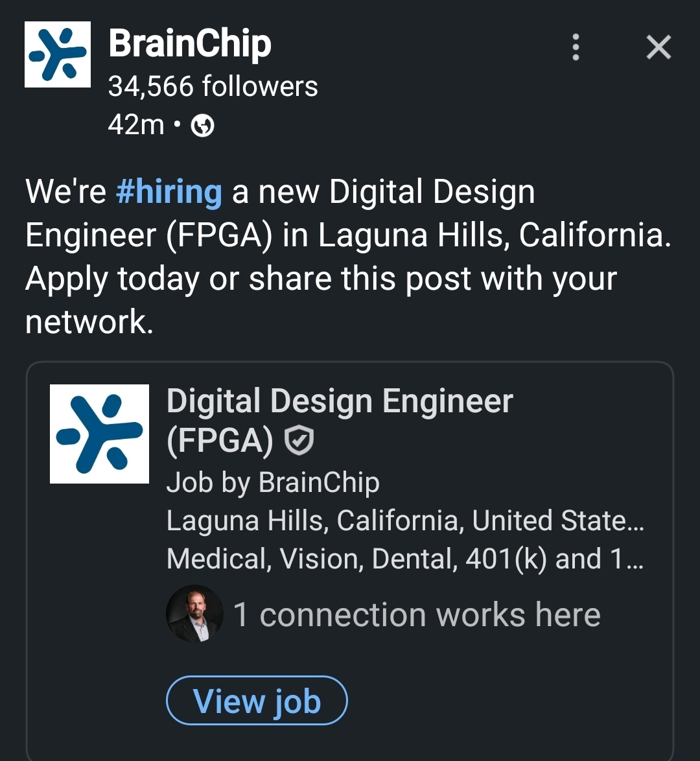Click the "We're" word starting the post
The width and height of the screenshot is (700, 761).
tap(65, 192)
